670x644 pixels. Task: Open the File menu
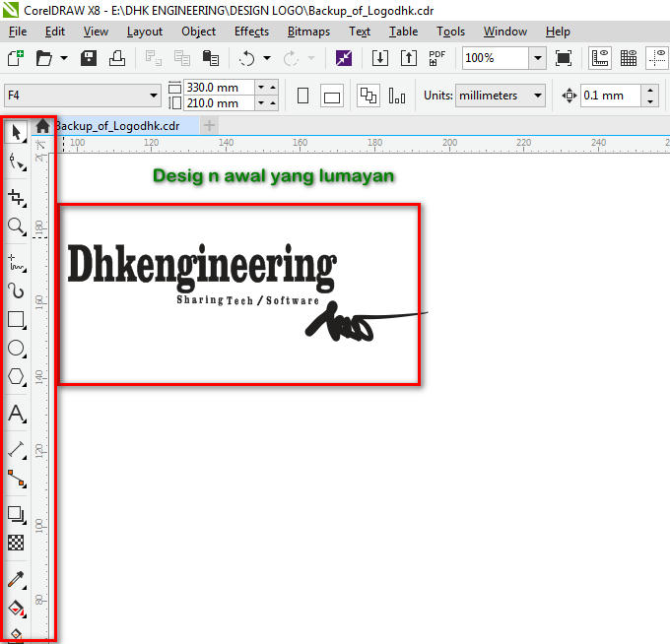coord(18,32)
